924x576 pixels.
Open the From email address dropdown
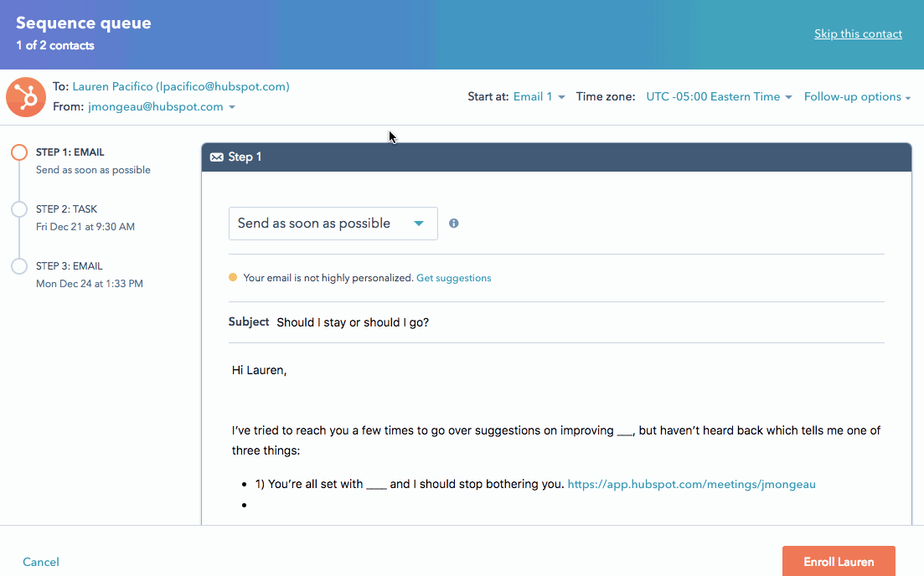click(162, 106)
